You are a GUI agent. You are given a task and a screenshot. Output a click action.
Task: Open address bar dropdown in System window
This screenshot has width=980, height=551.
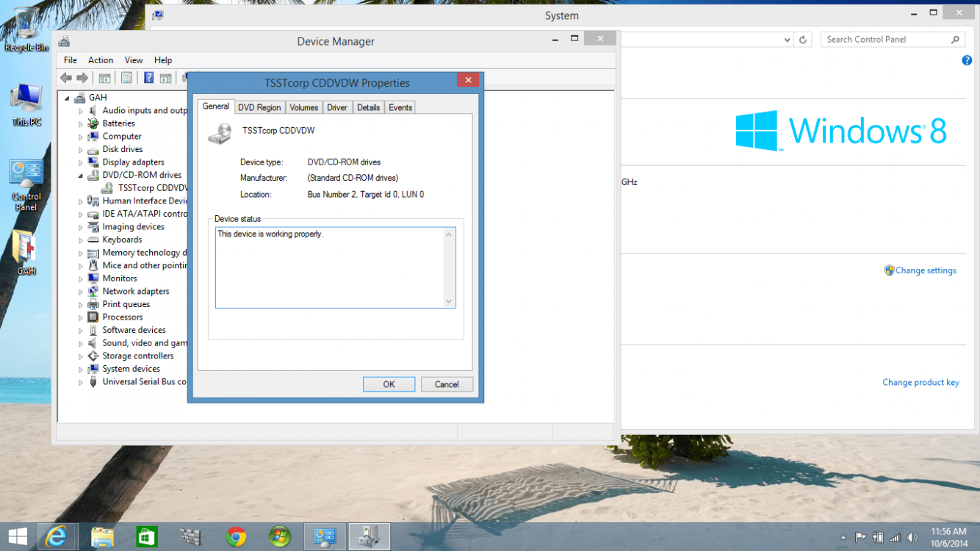tap(787, 40)
